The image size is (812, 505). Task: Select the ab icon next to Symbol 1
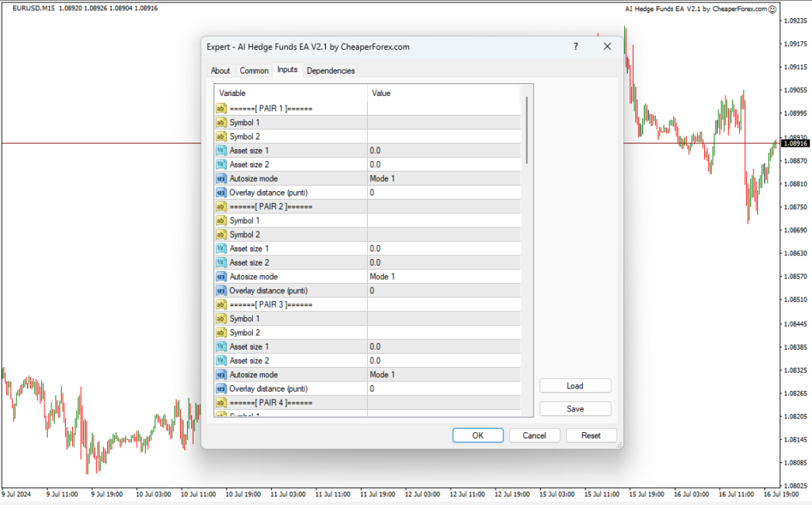point(220,122)
